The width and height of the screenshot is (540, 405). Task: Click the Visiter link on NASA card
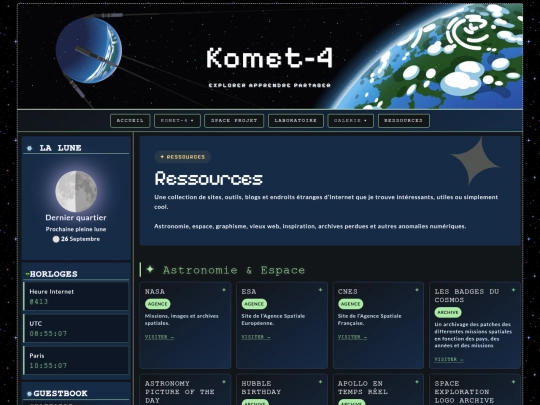click(159, 337)
